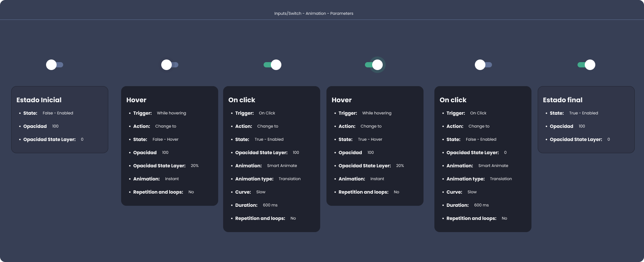Select the "Hover" heading of the False - Hover card
The width and height of the screenshot is (644, 262).
(136, 100)
